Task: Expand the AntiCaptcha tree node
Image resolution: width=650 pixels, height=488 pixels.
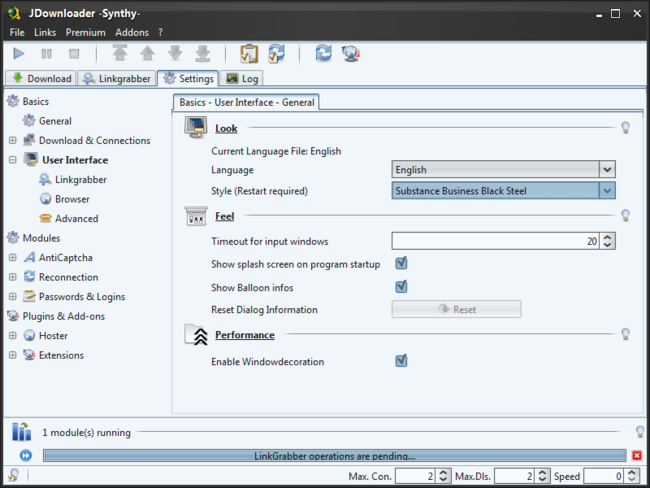Action: pos(12,257)
